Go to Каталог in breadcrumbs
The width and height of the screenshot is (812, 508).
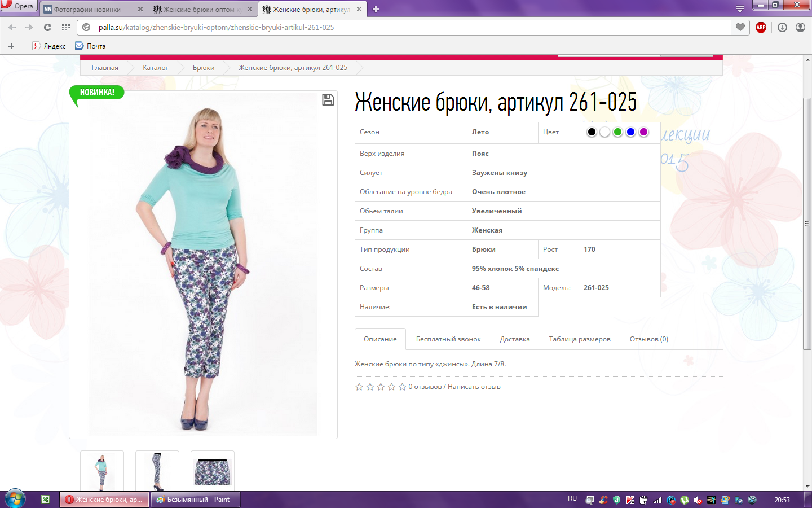tap(155, 68)
